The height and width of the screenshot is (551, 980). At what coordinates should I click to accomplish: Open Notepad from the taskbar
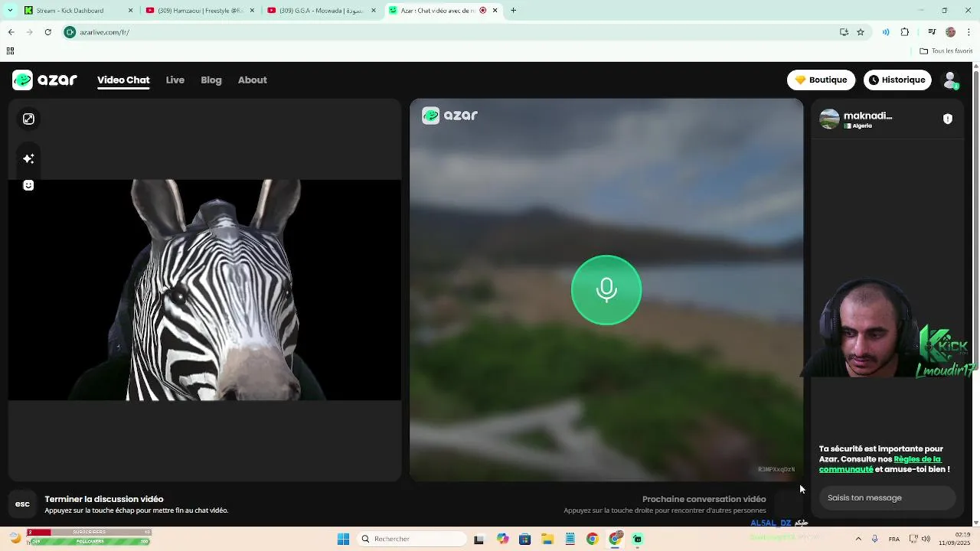[x=570, y=539]
